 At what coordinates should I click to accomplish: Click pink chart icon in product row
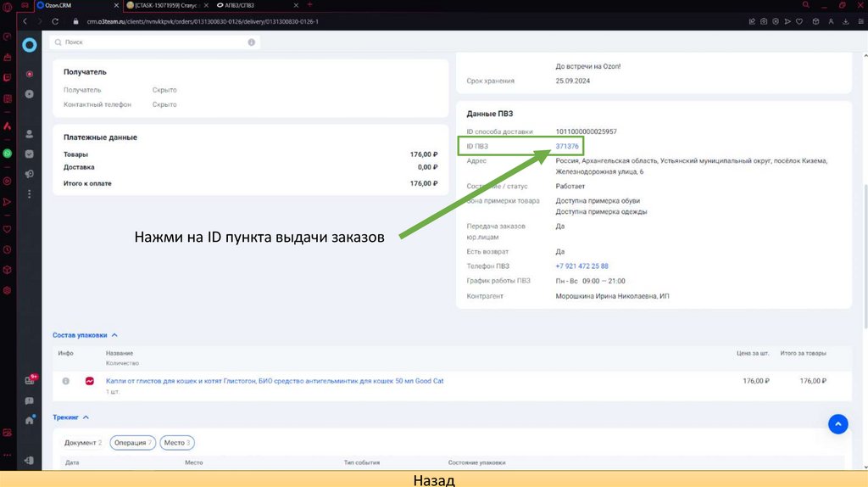pos(90,381)
